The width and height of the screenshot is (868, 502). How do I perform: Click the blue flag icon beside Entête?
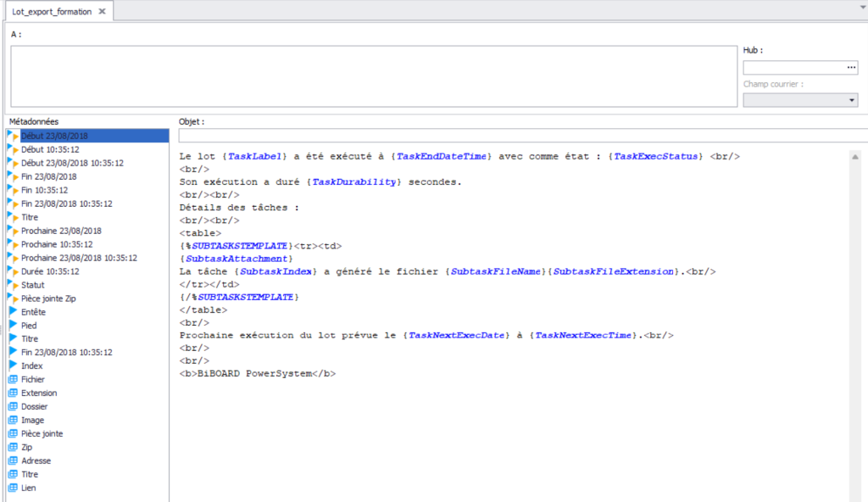(13, 311)
